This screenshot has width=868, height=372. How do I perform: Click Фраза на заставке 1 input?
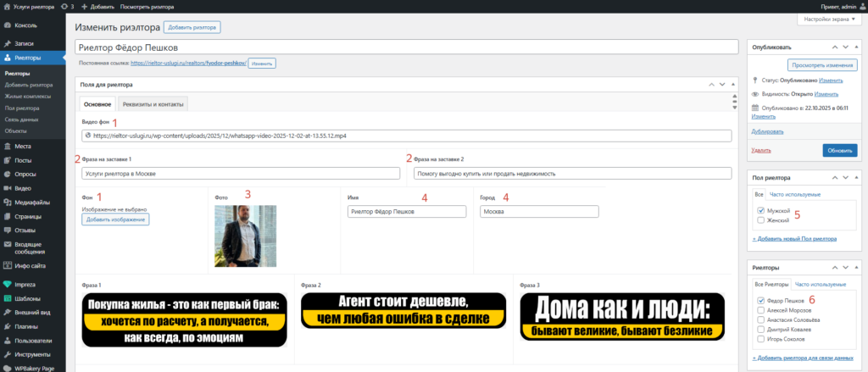(240, 173)
